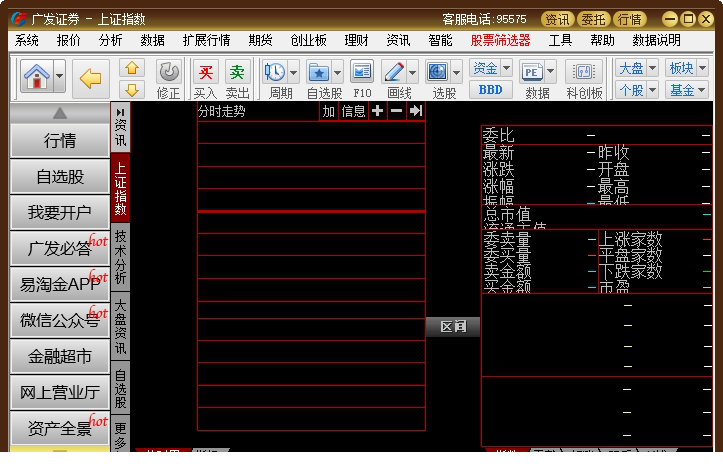Click the Home house icon

click(37, 76)
